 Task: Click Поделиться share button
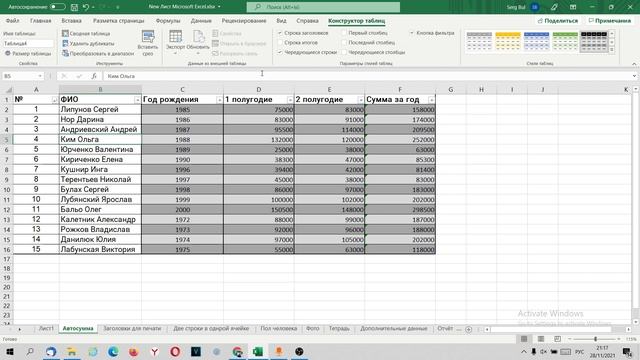[x=558, y=21]
